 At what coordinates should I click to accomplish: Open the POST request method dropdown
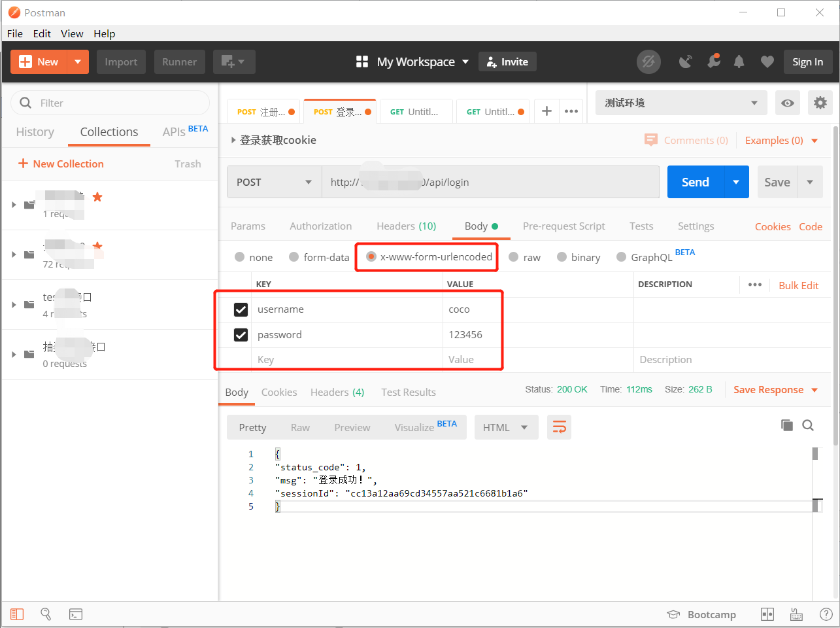pos(274,182)
